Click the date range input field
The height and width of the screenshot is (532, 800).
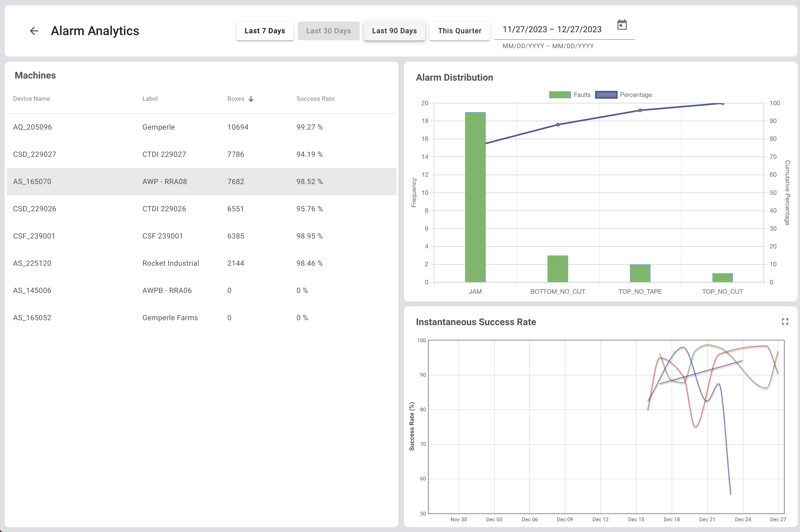[552, 30]
